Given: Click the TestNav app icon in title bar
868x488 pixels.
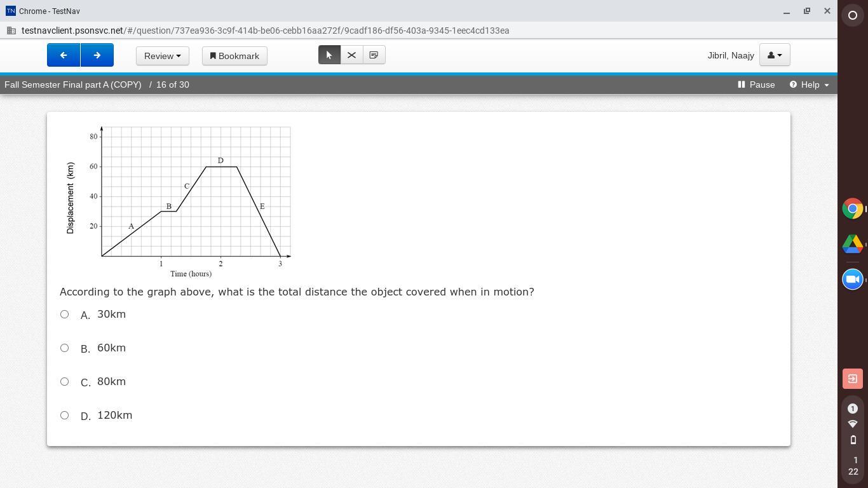Looking at the screenshot, I should point(10,11).
